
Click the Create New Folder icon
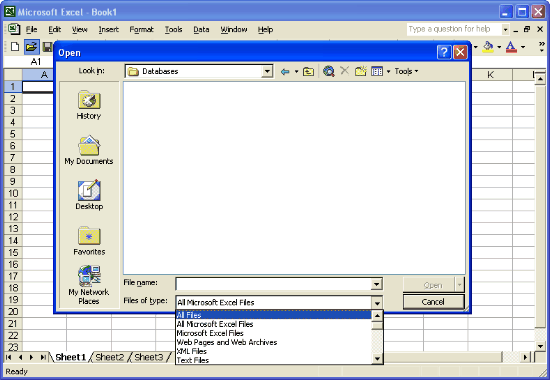(x=361, y=71)
